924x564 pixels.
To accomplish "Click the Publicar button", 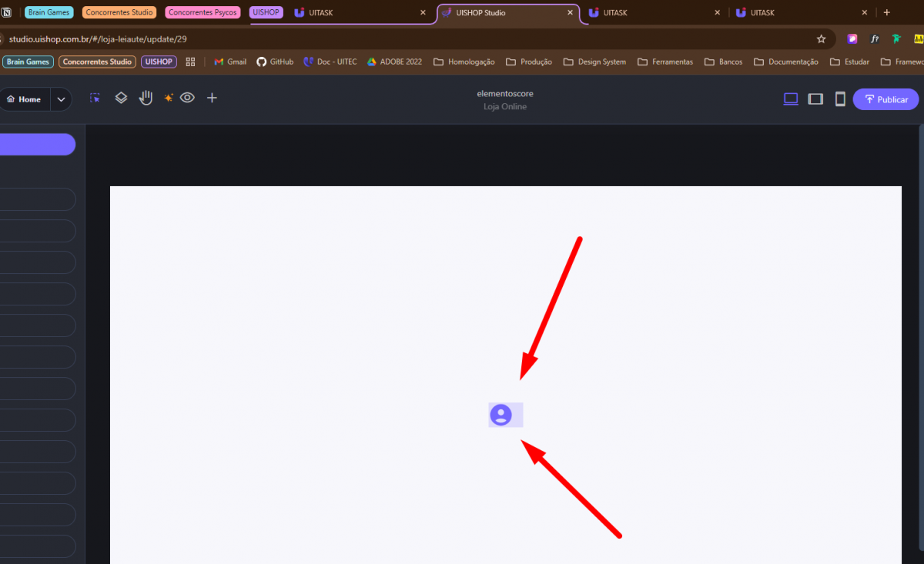I will [885, 99].
